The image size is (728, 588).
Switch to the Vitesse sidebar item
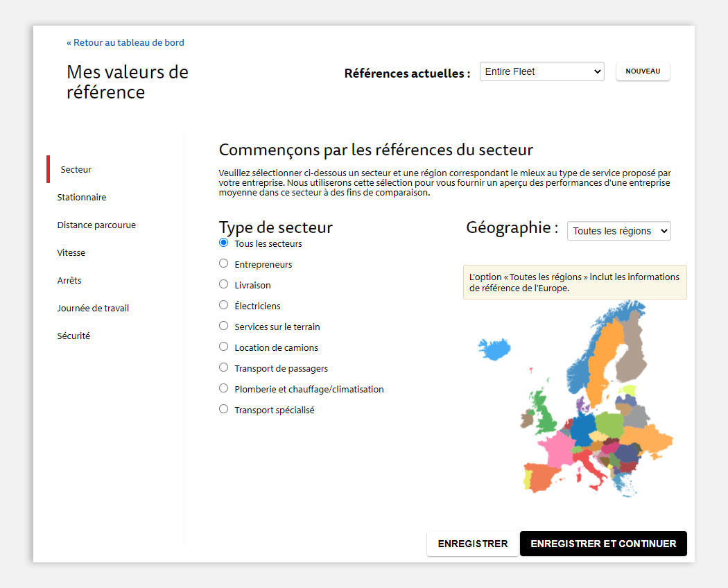tap(71, 253)
